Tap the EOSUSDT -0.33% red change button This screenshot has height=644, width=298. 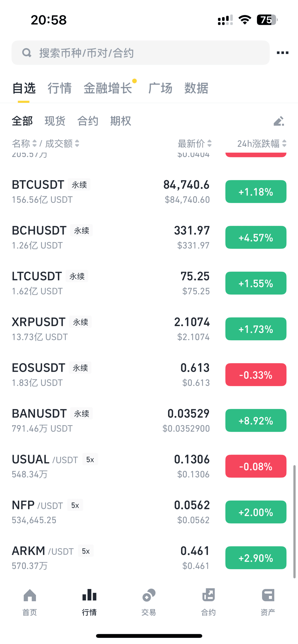[x=256, y=375]
